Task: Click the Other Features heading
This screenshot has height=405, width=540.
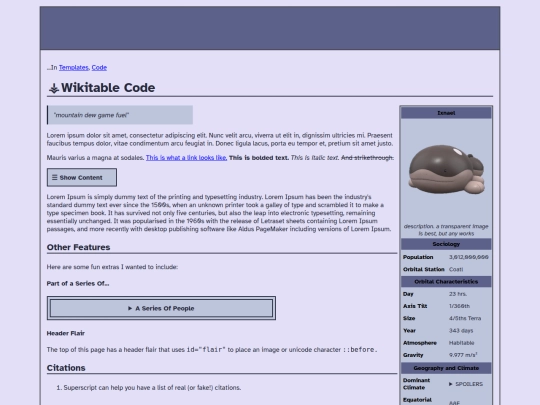Action: point(79,247)
